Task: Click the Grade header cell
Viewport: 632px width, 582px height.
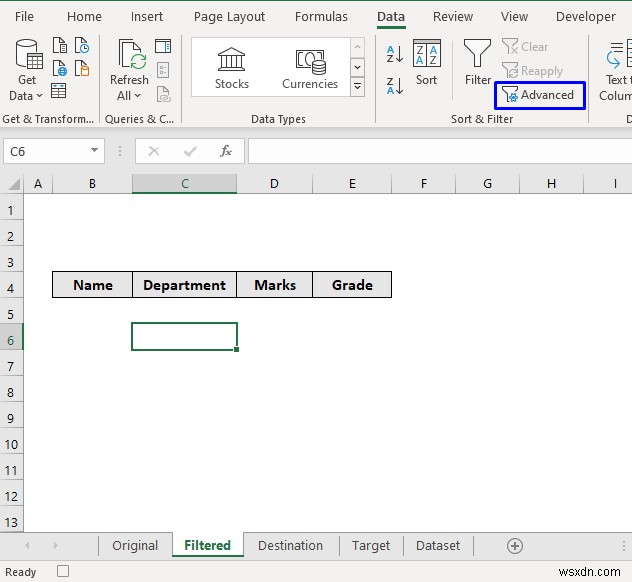Action: [x=352, y=285]
